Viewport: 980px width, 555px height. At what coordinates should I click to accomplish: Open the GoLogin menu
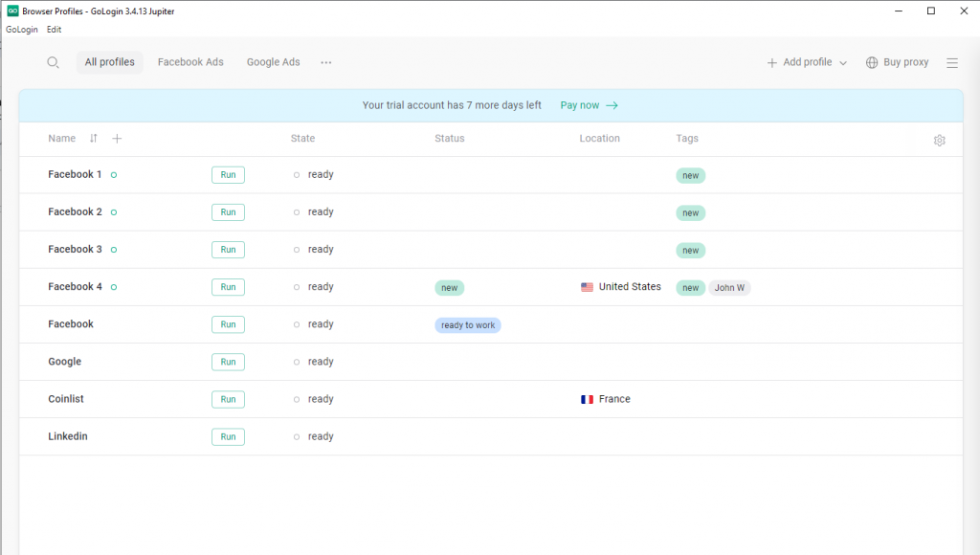(22, 30)
